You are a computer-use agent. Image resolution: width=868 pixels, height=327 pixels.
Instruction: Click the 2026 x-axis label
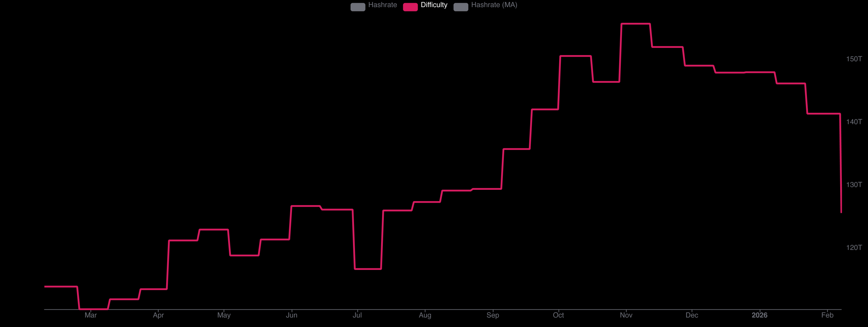coord(759,315)
